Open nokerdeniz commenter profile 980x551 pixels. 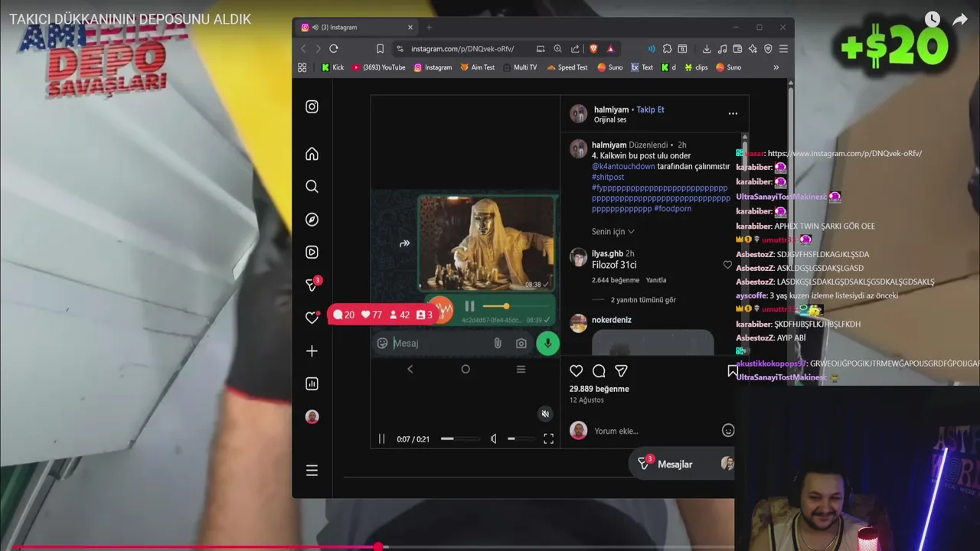[x=611, y=320]
